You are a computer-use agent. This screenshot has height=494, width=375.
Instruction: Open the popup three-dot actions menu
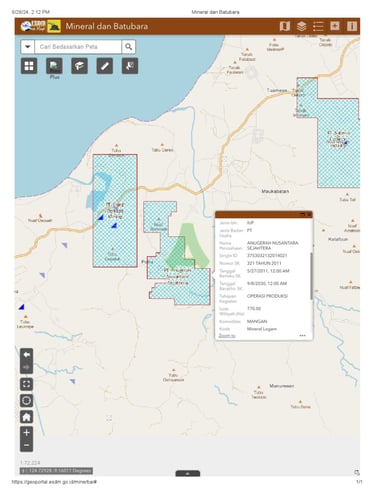point(302,335)
